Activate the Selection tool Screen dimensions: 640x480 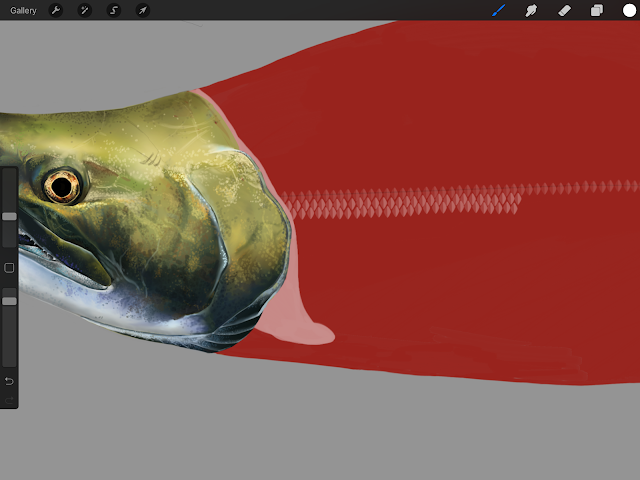coord(114,10)
